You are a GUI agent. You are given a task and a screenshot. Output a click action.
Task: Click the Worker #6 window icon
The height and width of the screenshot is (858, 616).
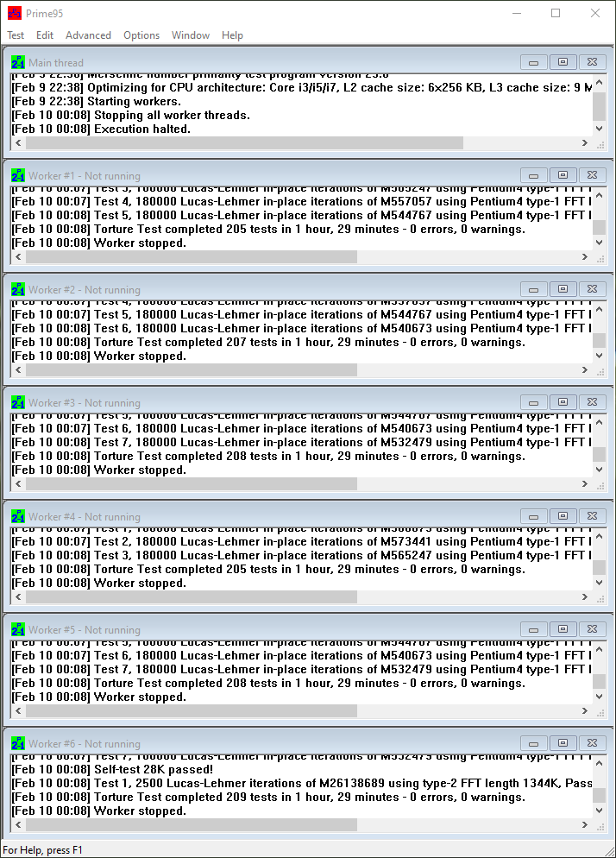tap(18, 744)
